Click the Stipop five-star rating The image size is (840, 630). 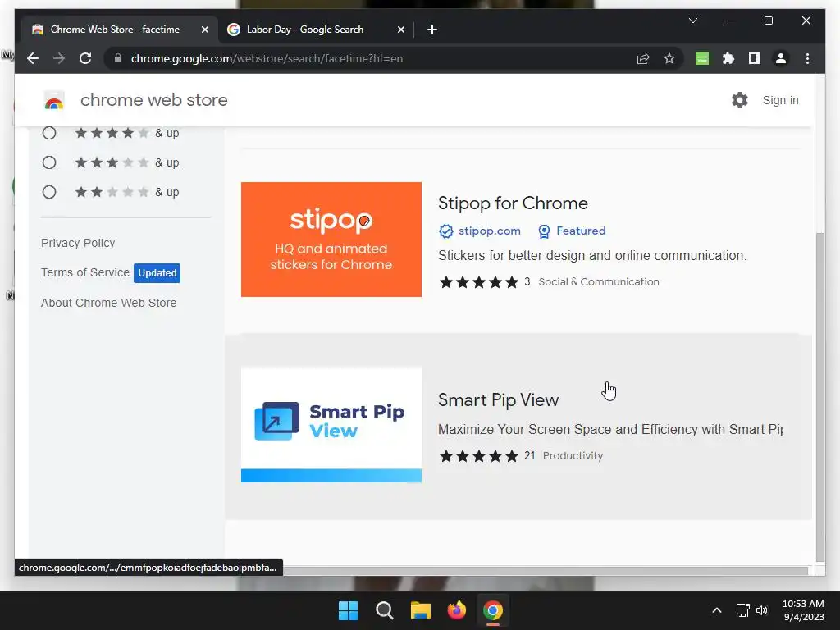pos(479,282)
